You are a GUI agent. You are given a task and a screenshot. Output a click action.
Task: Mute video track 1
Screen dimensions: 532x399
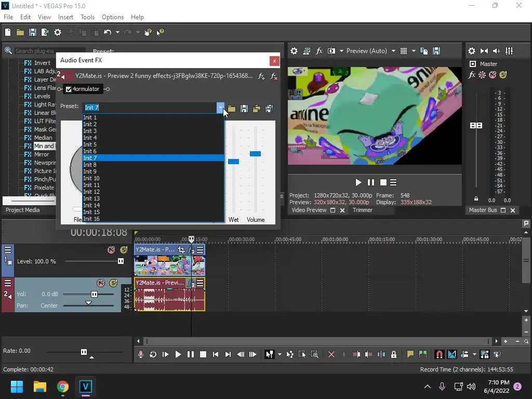[x=111, y=250]
